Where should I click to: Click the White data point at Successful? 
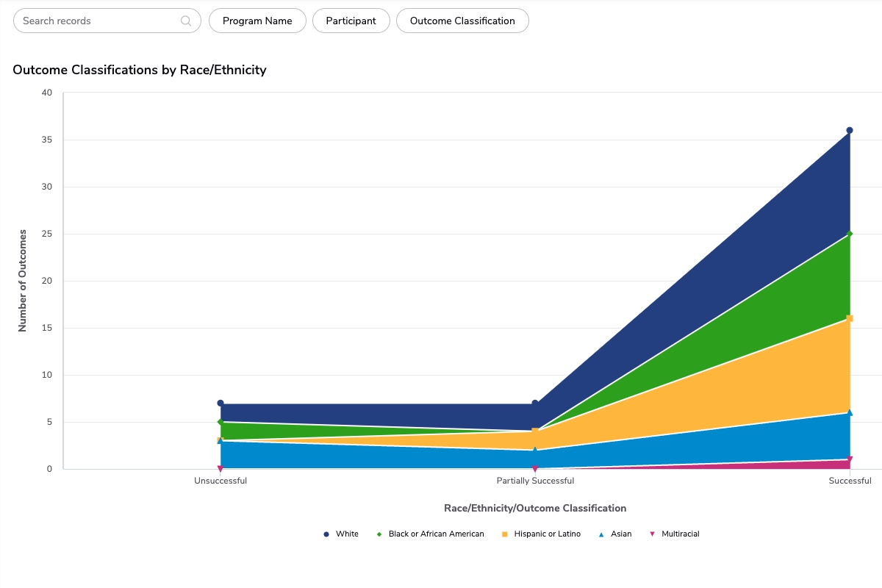click(850, 130)
